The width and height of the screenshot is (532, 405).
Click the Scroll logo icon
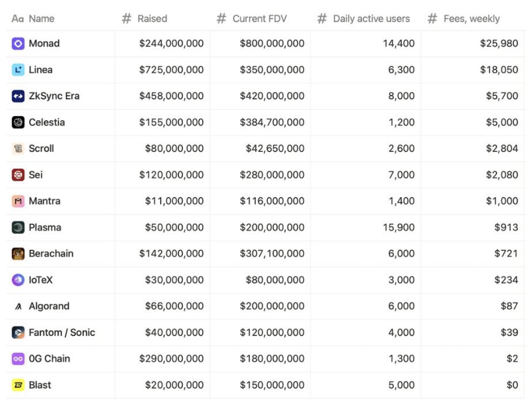pos(18,148)
